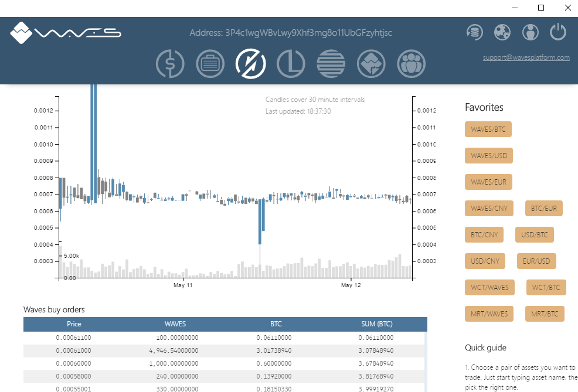Viewport: 578px width, 392px height.
Task: Open the Wallet tab with dollar icon
Action: (170, 64)
